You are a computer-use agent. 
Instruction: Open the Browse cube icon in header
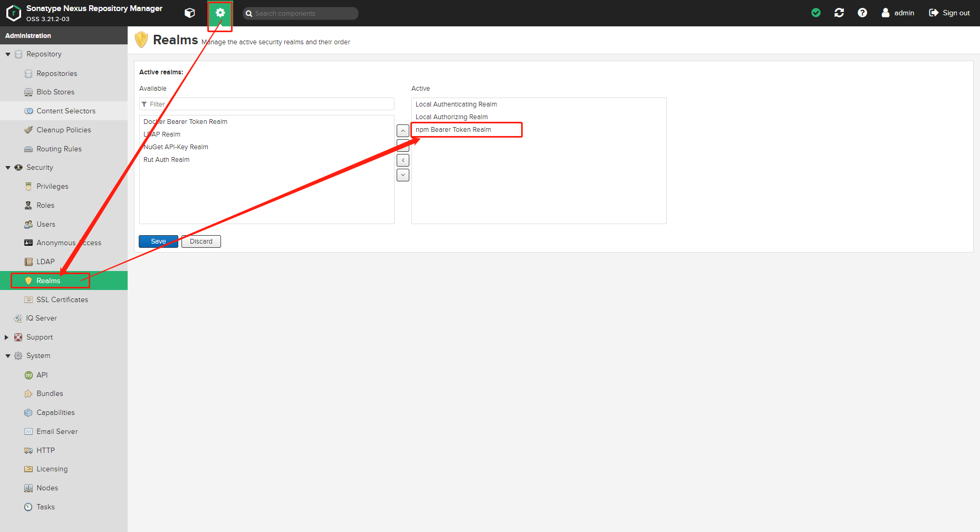point(190,13)
